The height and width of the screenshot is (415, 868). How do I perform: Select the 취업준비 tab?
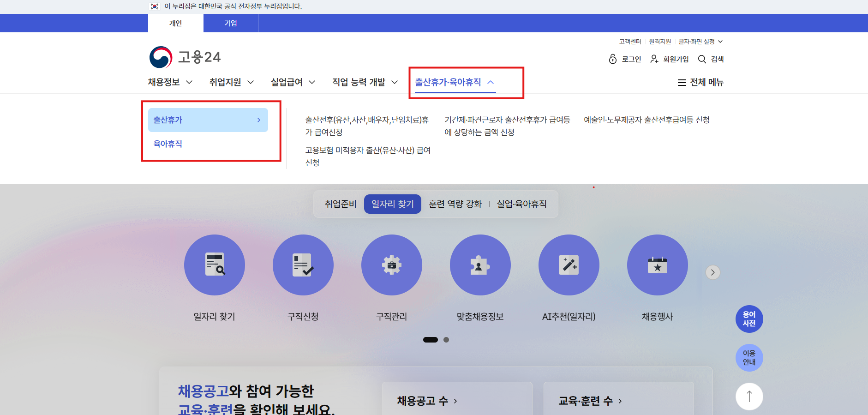pyautogui.click(x=341, y=204)
